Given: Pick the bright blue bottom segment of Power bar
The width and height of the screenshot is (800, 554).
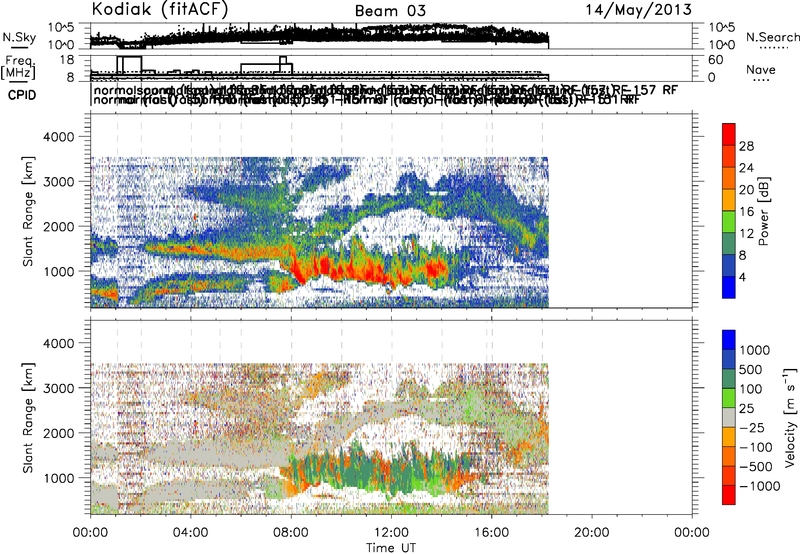Looking at the screenshot, I should click(x=729, y=288).
